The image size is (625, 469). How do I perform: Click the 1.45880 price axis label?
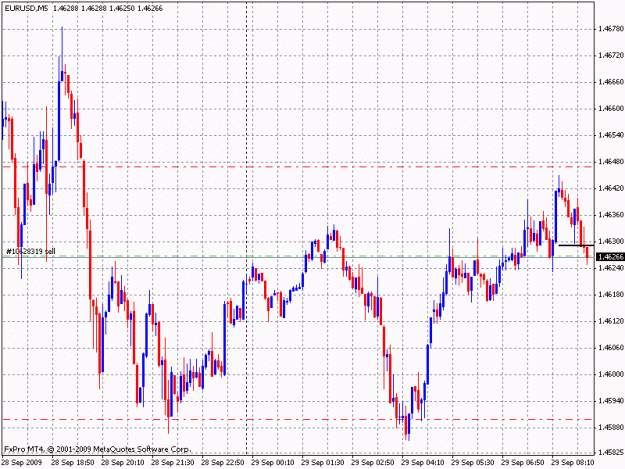[x=611, y=427]
